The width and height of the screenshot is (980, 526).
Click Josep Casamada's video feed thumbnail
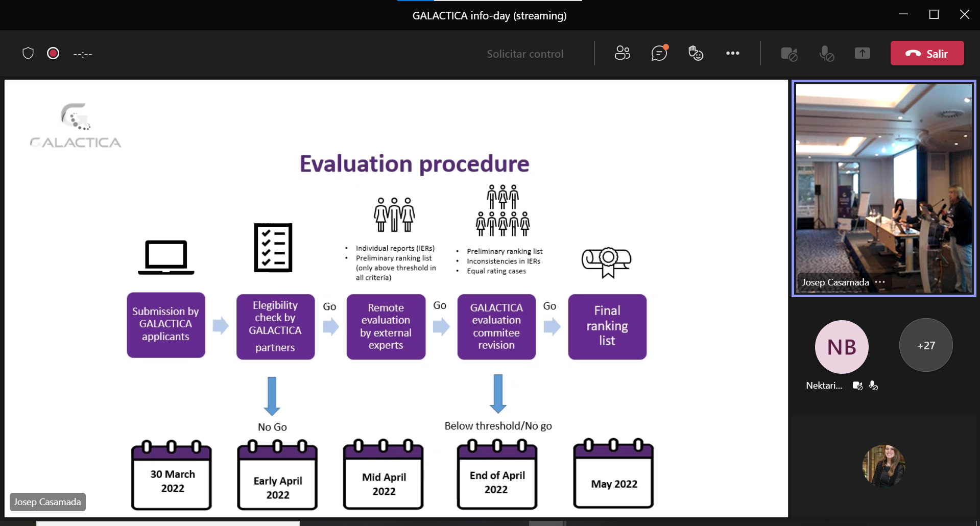pos(883,184)
